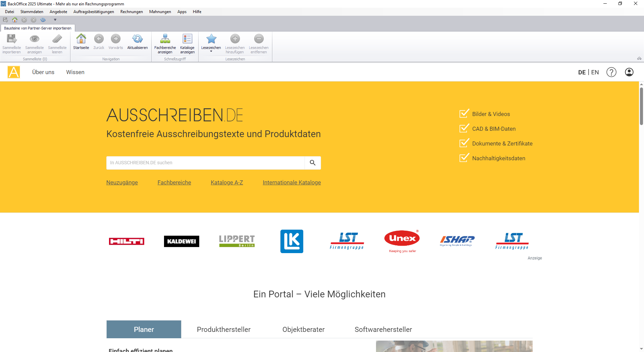Click the forward arrow in quick access toolbar
Image resolution: width=644 pixels, height=352 pixels.
34,20
